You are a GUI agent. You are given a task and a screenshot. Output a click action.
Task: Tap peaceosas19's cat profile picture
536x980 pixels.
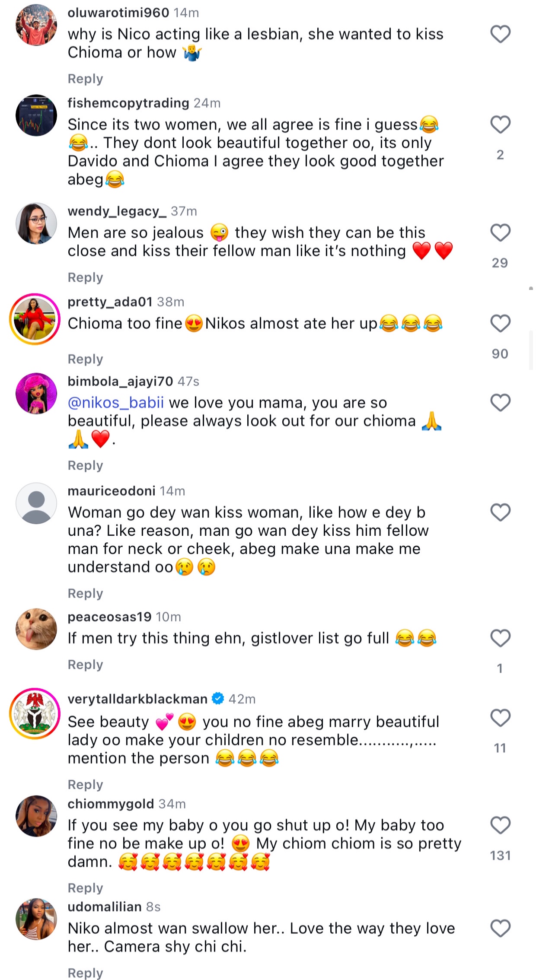pyautogui.click(x=36, y=629)
